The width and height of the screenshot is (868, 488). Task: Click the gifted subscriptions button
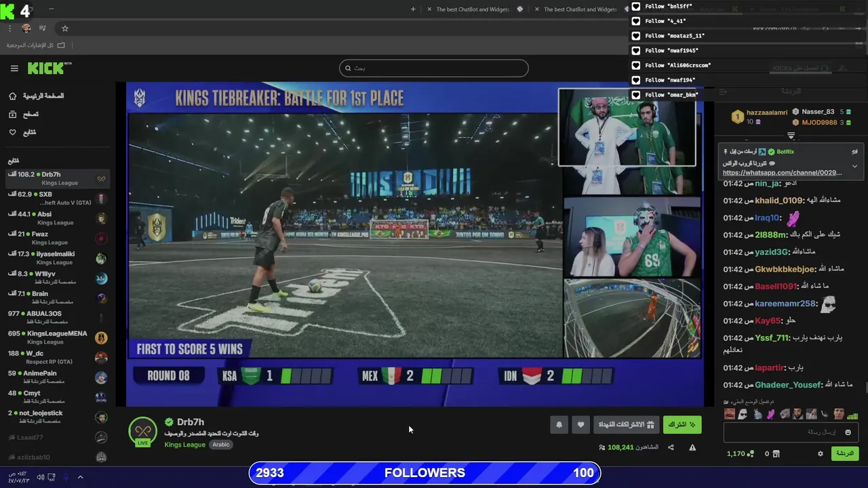coord(626,425)
